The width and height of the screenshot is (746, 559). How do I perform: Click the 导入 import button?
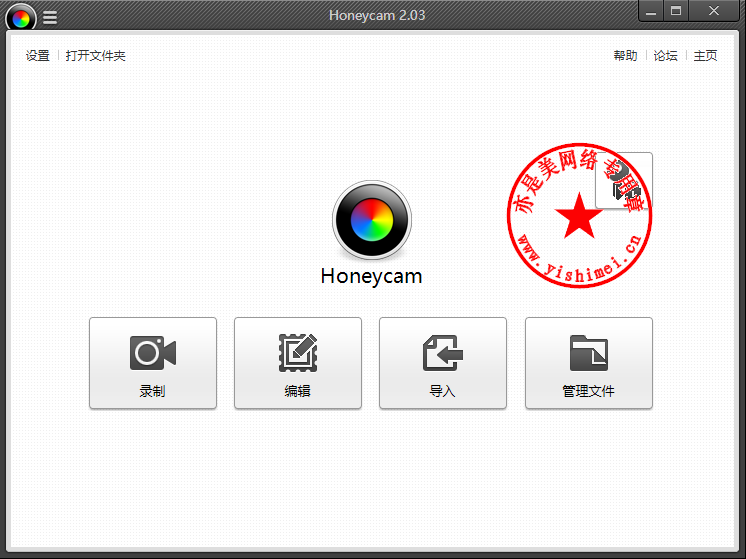[x=443, y=363]
